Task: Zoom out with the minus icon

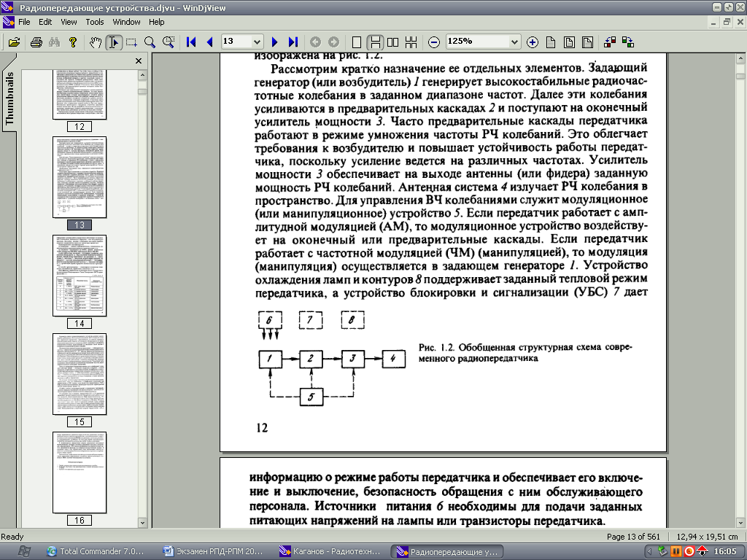Action: 434,42
